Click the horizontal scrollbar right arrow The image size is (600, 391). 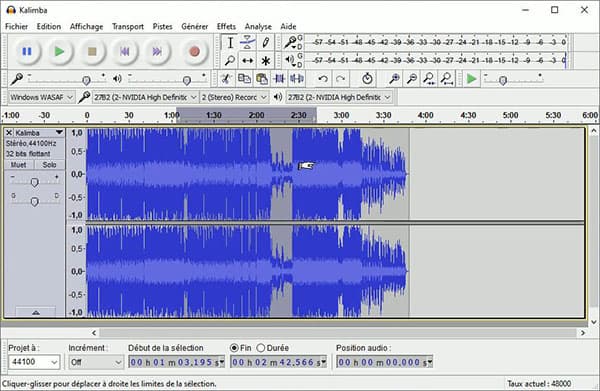coord(583,333)
